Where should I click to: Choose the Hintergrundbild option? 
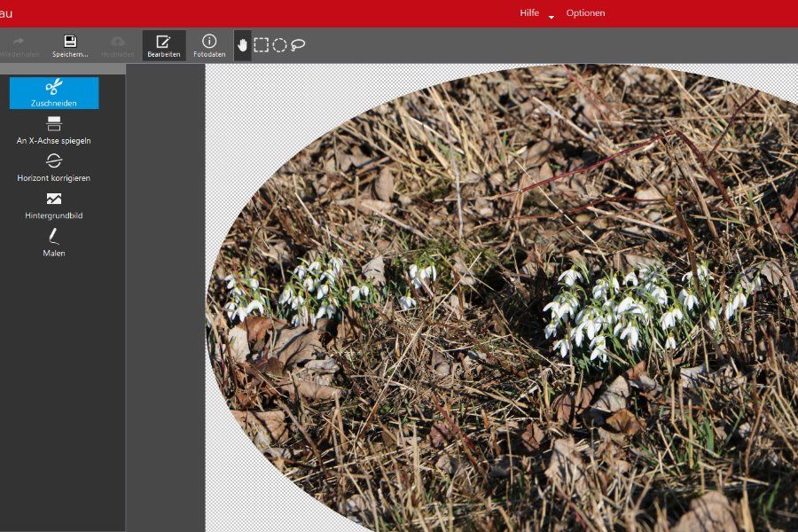[54, 206]
